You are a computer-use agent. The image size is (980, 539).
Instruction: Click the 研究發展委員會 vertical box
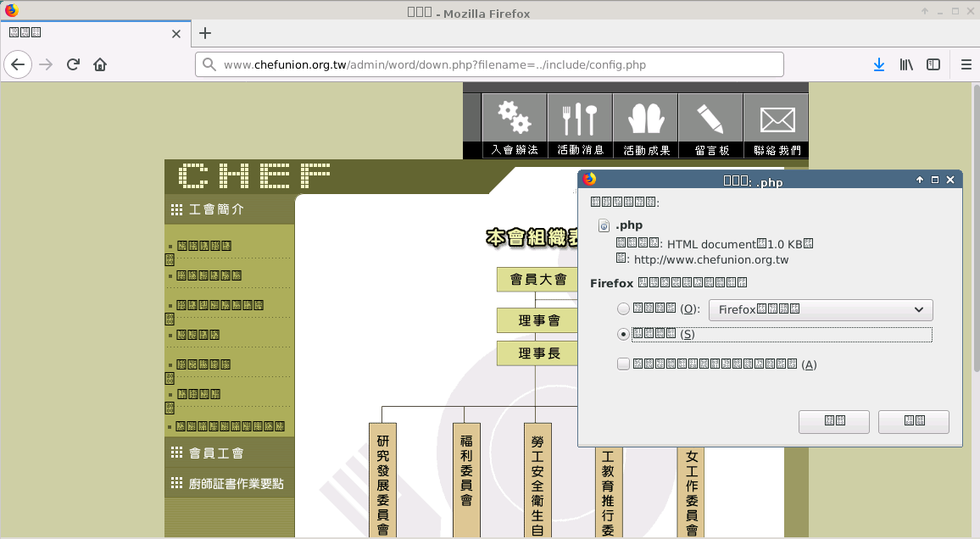(x=382, y=481)
